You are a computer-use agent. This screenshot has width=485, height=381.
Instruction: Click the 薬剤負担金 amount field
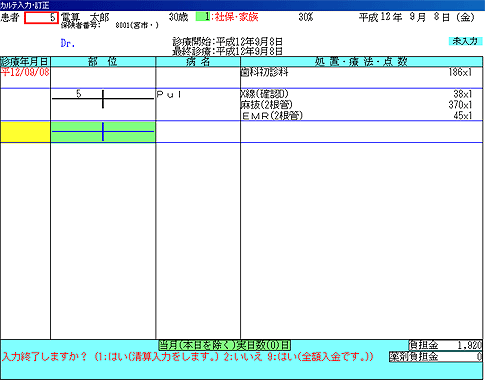pyautogui.click(x=436, y=357)
